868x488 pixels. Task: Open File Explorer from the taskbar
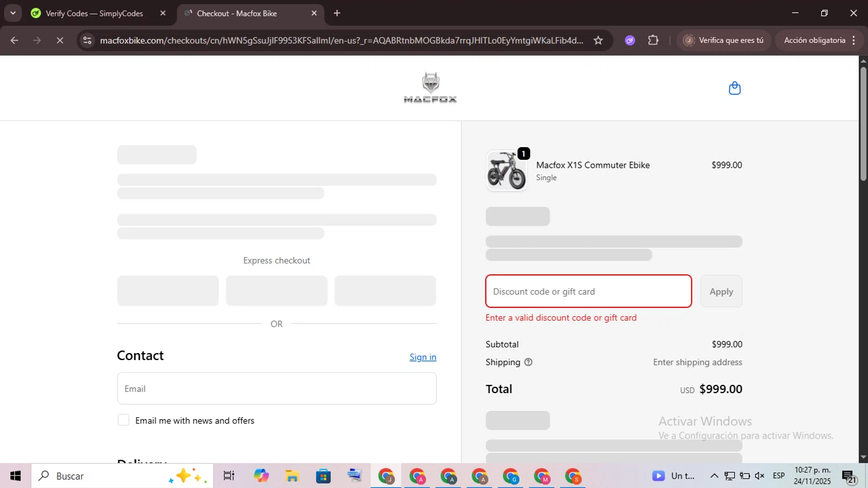point(292,476)
